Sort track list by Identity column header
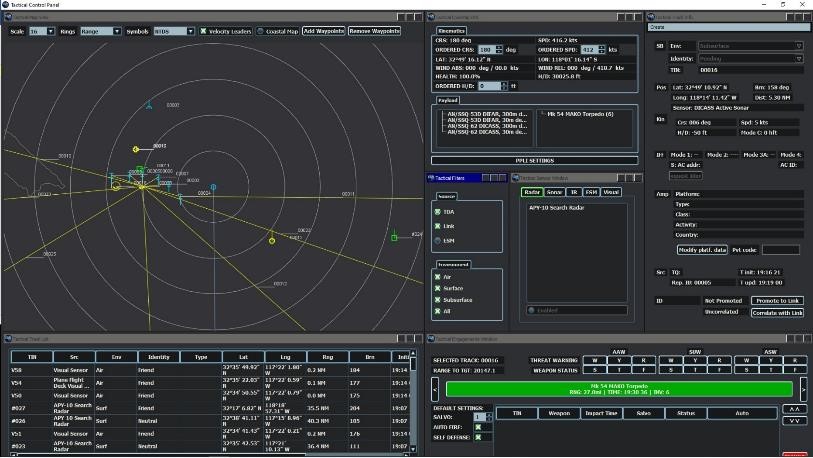This screenshot has height=458, width=813. point(159,357)
